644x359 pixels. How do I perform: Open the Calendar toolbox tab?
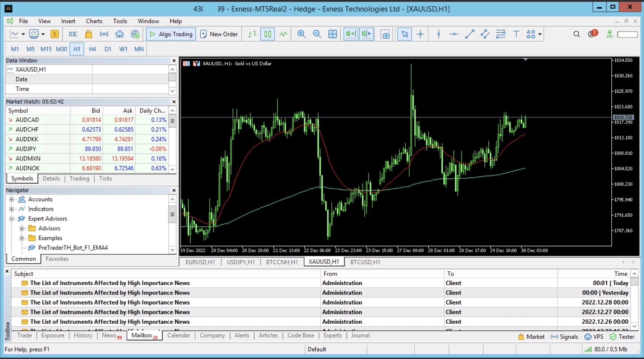click(x=178, y=335)
